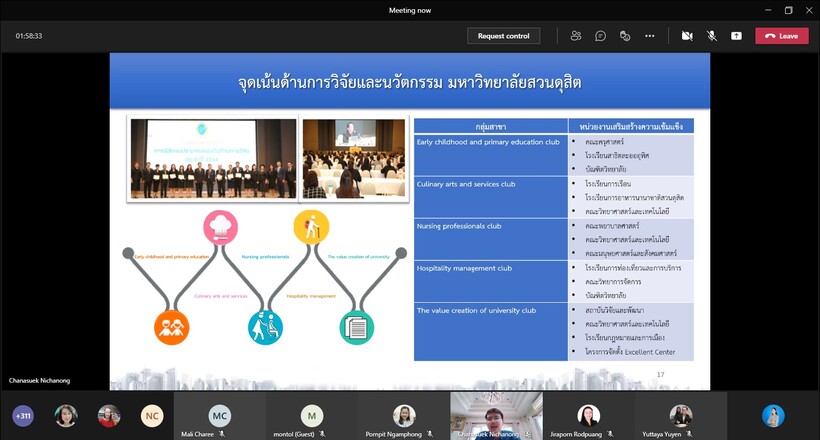
Task: Restore down the meeting window
Action: (788, 10)
